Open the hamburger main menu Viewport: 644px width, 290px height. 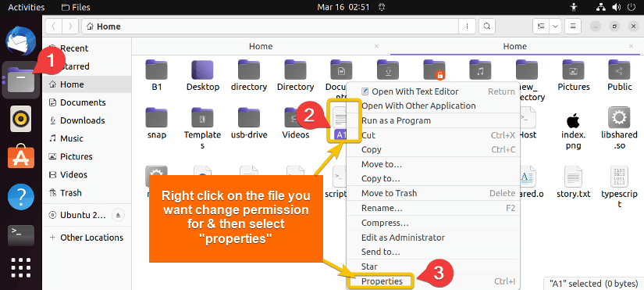(x=573, y=27)
